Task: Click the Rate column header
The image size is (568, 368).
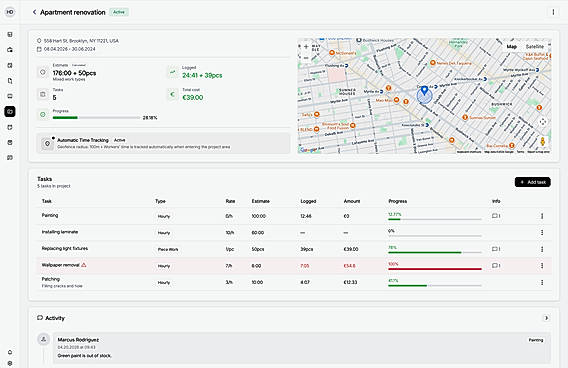Action: pyautogui.click(x=230, y=201)
